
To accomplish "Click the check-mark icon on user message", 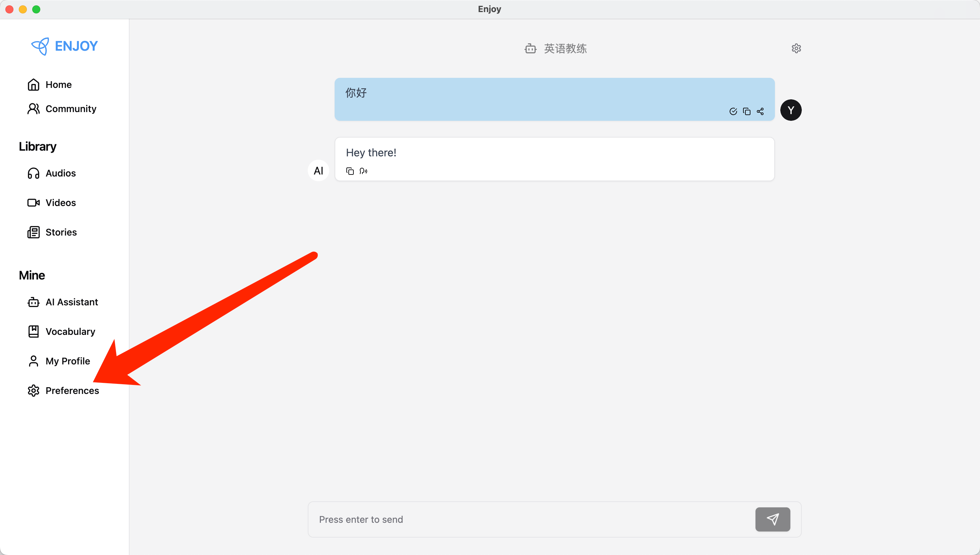I will 733,111.
